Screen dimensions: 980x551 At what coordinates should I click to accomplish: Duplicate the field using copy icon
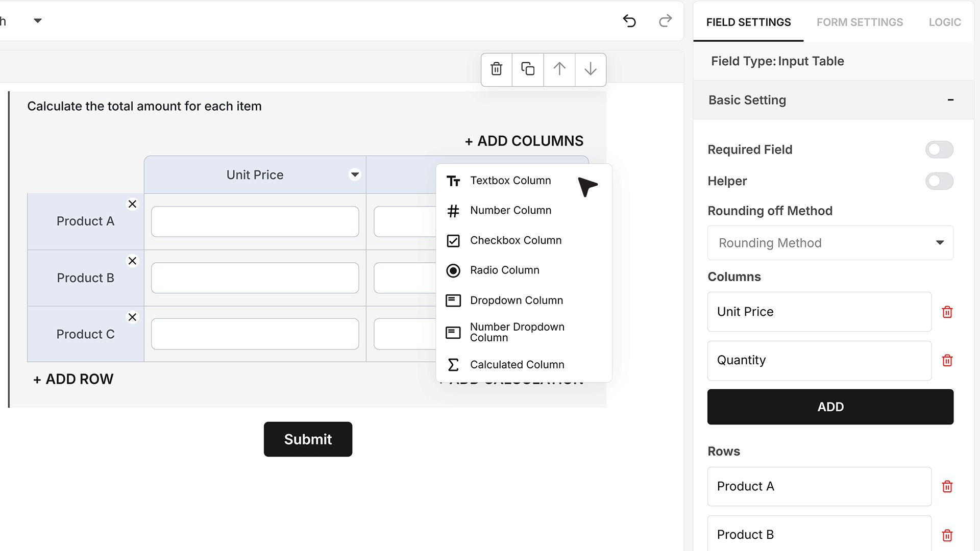tap(528, 69)
